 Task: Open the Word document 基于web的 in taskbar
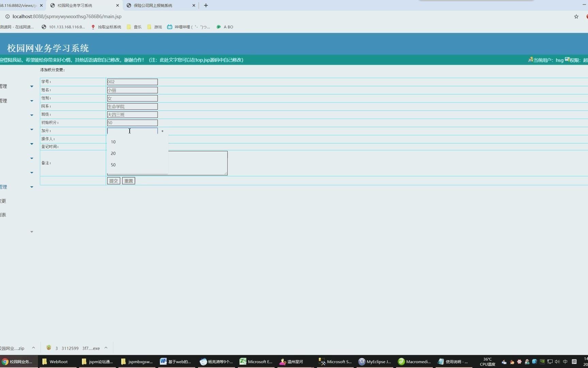[x=177, y=362]
